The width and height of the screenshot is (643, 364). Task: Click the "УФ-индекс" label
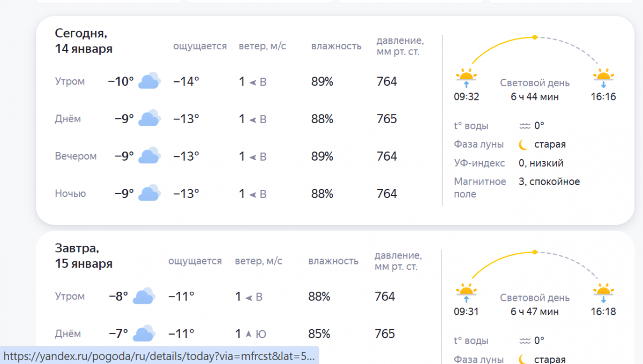click(x=480, y=163)
